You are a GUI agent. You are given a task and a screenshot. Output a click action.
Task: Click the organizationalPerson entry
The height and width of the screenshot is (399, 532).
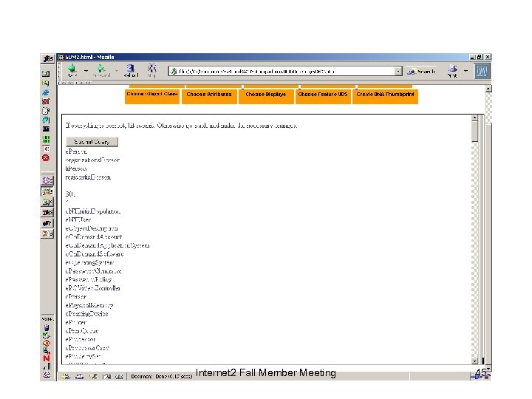click(92, 160)
